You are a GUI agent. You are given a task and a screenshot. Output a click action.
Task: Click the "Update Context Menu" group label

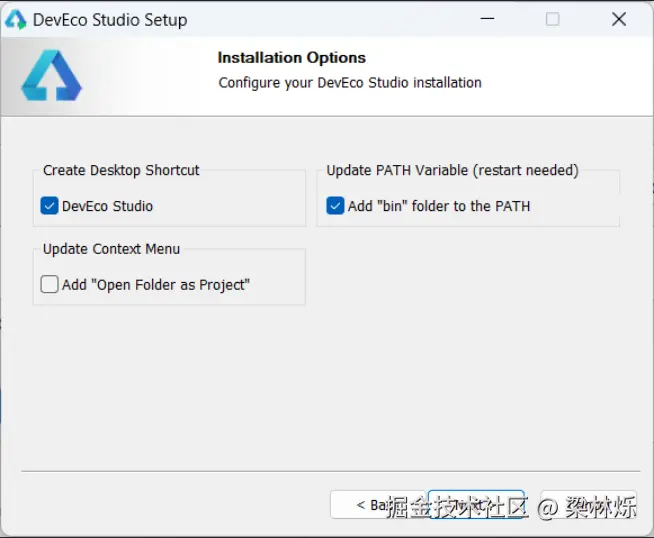[x=111, y=249]
